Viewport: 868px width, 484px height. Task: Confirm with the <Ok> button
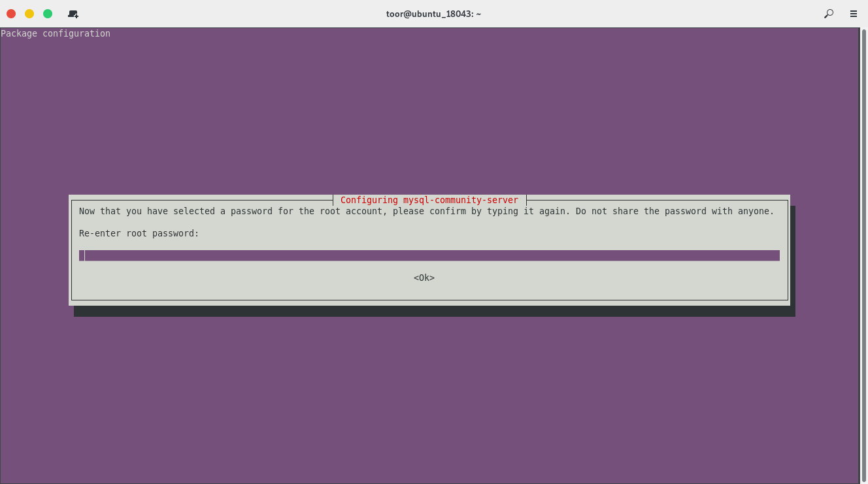tap(424, 278)
